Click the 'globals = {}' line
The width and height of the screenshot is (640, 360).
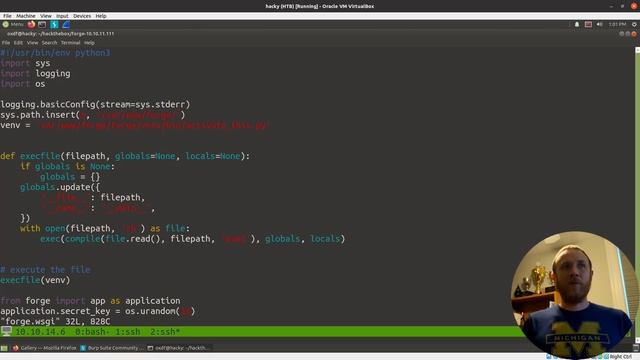pos(70,177)
